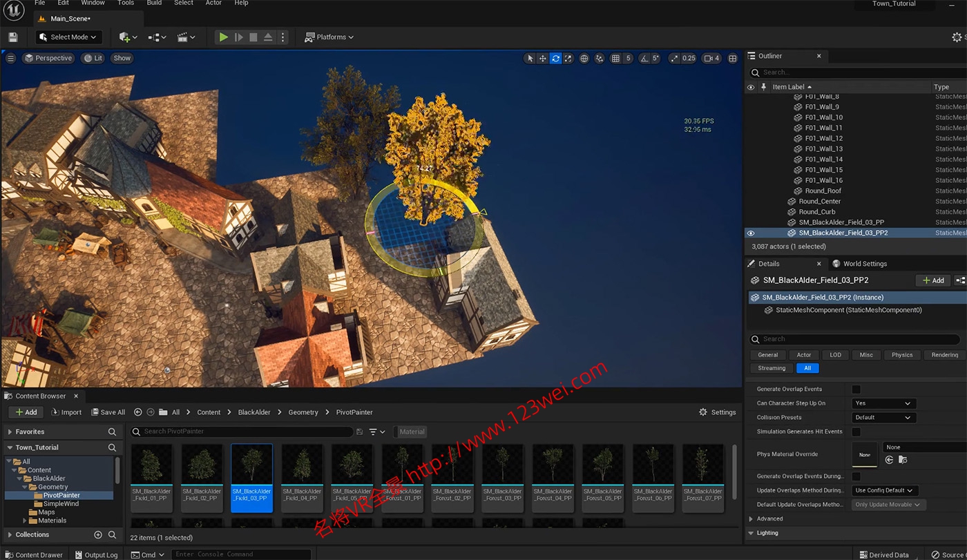The height and width of the screenshot is (560, 967).
Task: Open the Select Mode dropdown
Action: (69, 37)
